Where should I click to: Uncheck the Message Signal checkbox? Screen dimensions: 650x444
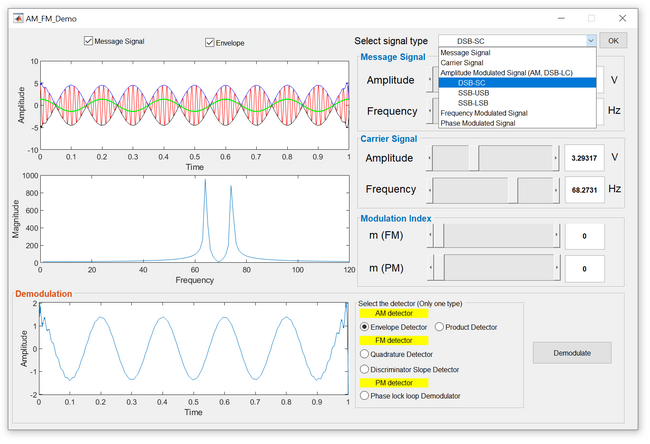89,41
